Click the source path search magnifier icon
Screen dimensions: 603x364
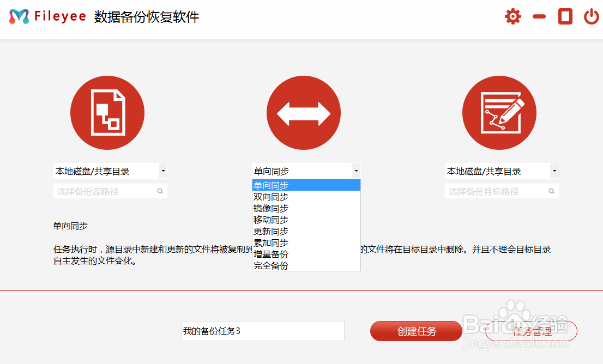click(160, 191)
